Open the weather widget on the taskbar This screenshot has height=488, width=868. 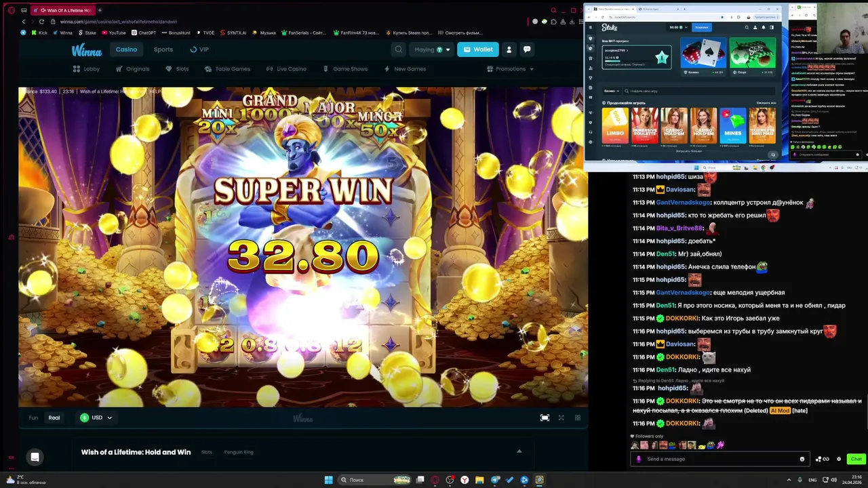(26, 480)
